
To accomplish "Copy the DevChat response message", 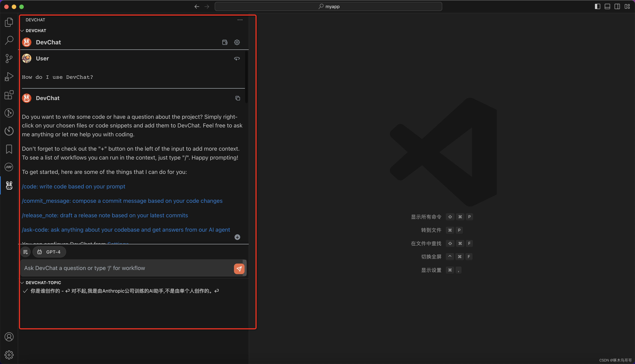I will point(238,98).
